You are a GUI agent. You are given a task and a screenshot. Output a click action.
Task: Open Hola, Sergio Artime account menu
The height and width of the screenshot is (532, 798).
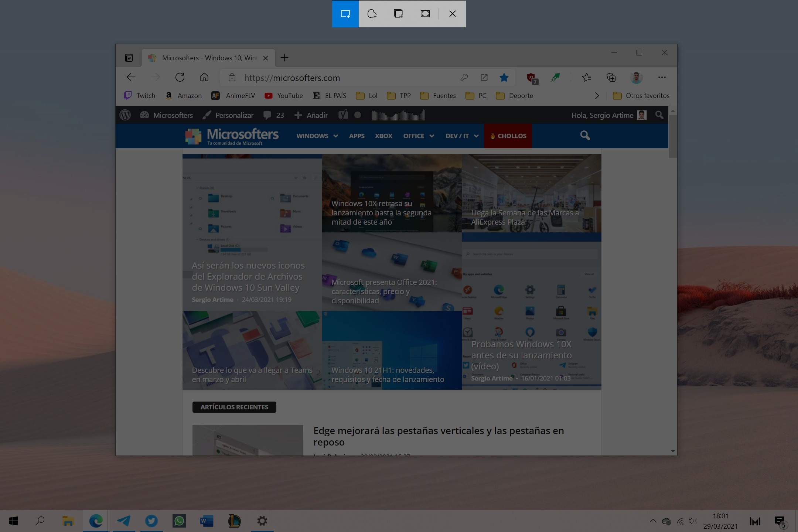(x=609, y=115)
